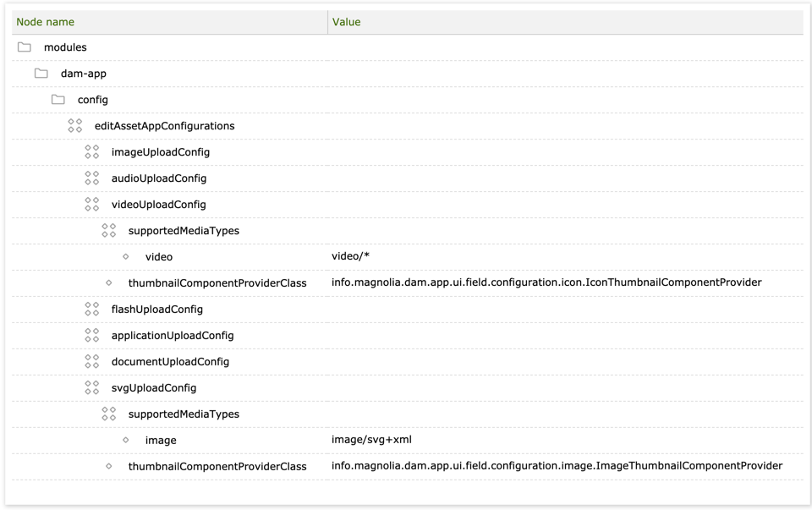Select supportedMediaTypes under svgUploadConfig

tap(184, 414)
